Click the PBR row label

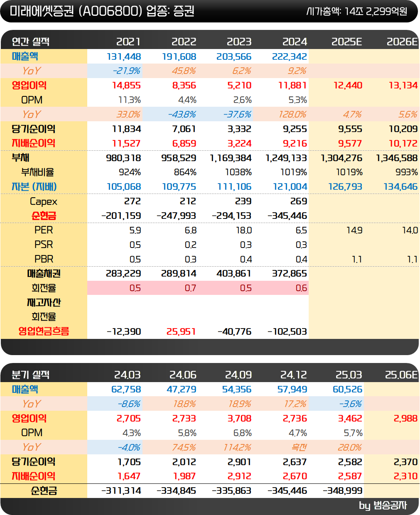44,259
